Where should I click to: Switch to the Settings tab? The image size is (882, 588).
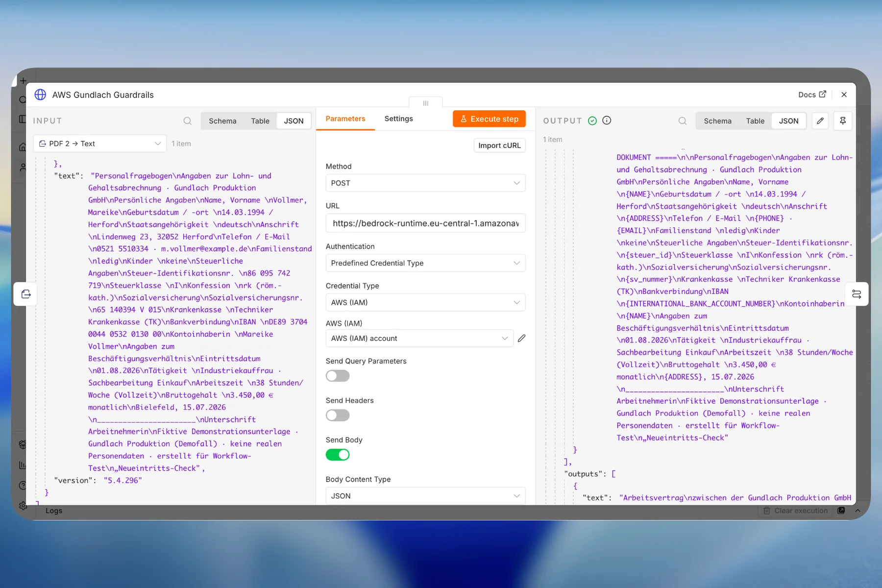(399, 119)
